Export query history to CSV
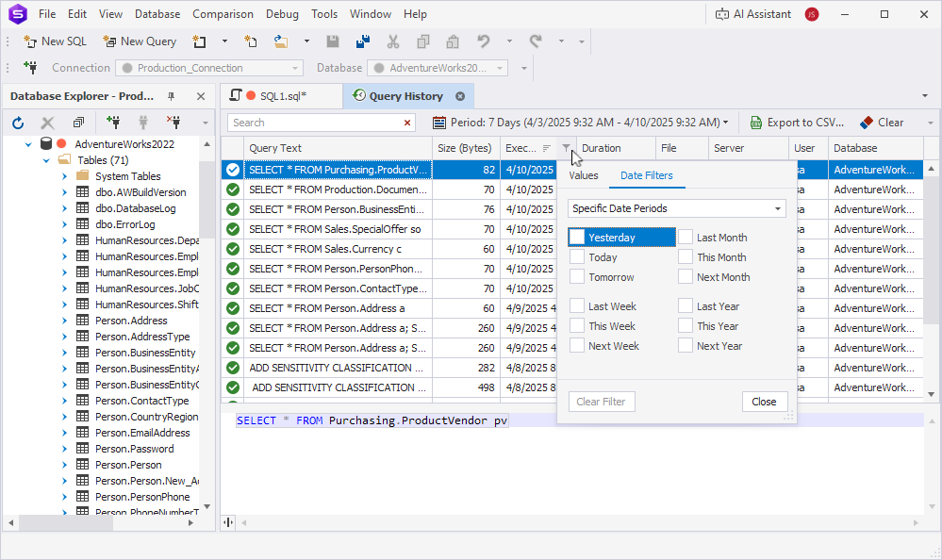The width and height of the screenshot is (942, 560). (798, 122)
